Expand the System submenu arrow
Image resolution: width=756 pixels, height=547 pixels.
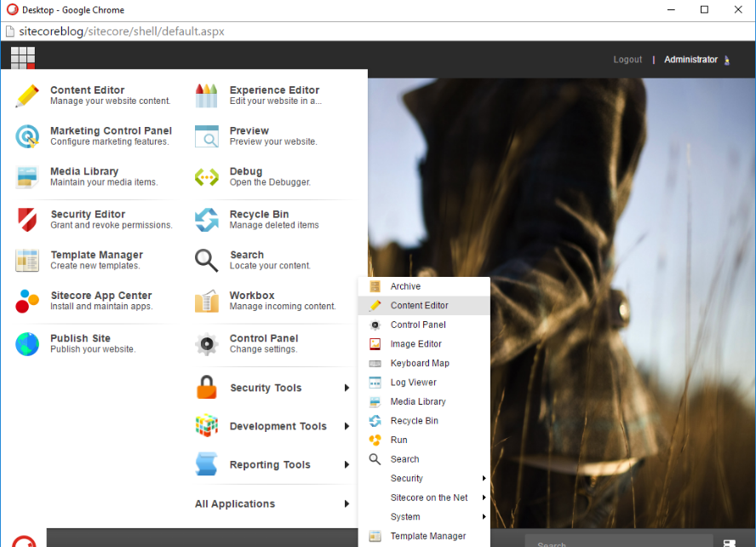click(484, 516)
